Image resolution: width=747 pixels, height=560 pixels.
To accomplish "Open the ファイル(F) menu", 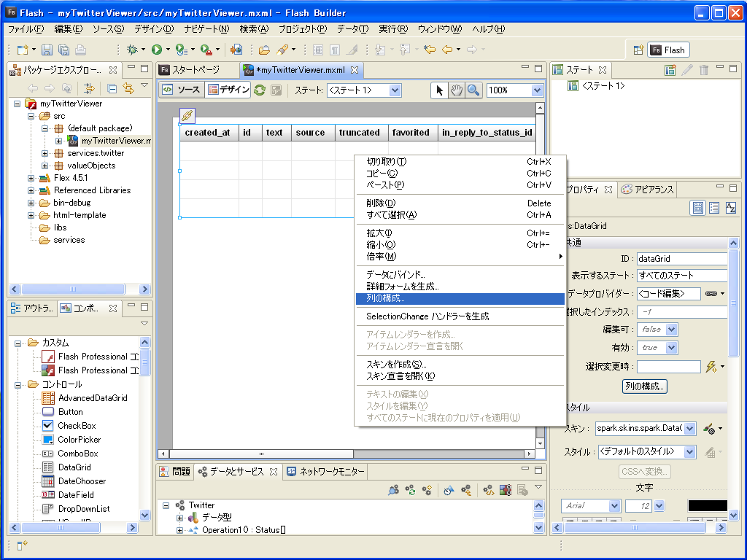I will pos(26,29).
